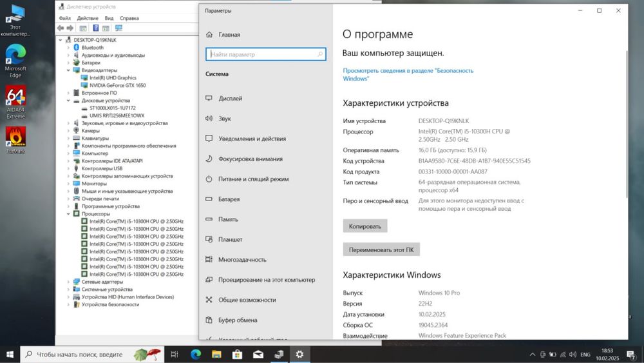Show hidden tray icons chevron
The height and width of the screenshot is (363, 644).
(533, 355)
